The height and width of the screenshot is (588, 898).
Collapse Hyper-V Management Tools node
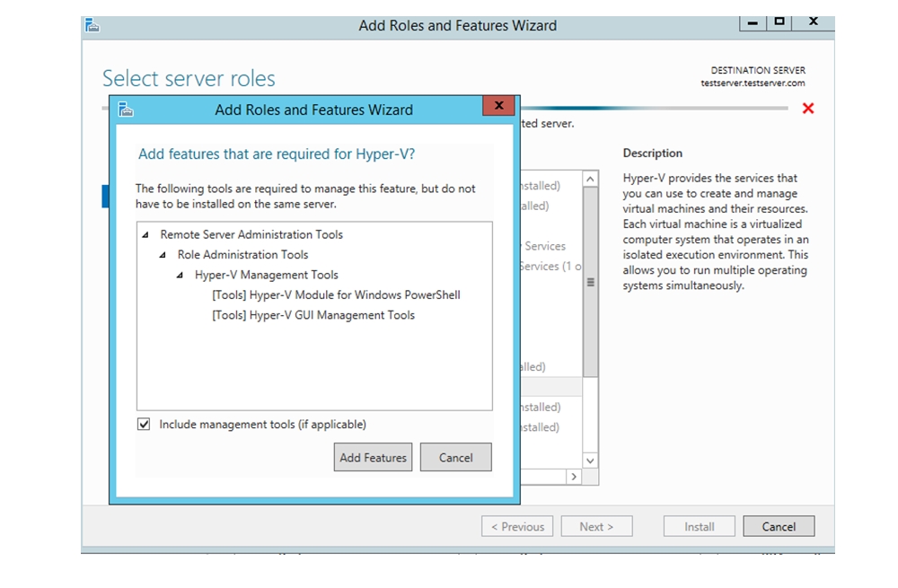click(x=180, y=275)
